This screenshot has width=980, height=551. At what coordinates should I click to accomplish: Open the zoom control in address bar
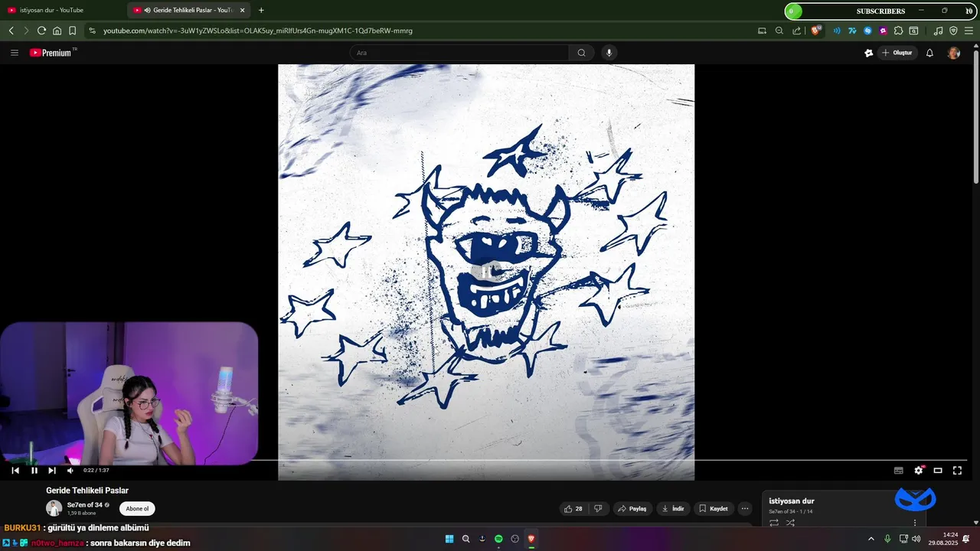779,31
